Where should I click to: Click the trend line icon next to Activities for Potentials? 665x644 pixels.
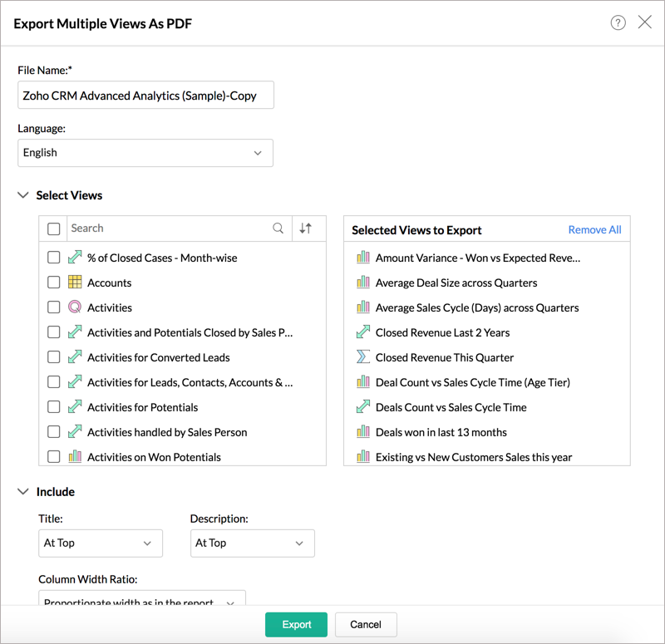(x=73, y=407)
